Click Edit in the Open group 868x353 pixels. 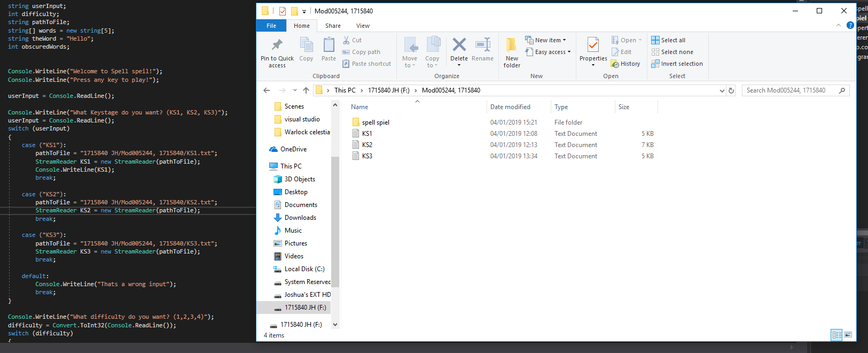click(x=622, y=52)
